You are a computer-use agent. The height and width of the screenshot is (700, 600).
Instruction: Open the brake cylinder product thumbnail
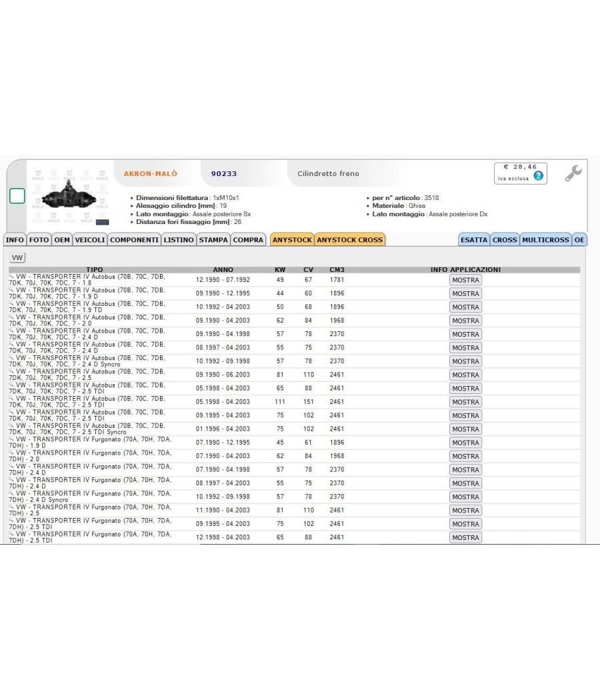70,197
